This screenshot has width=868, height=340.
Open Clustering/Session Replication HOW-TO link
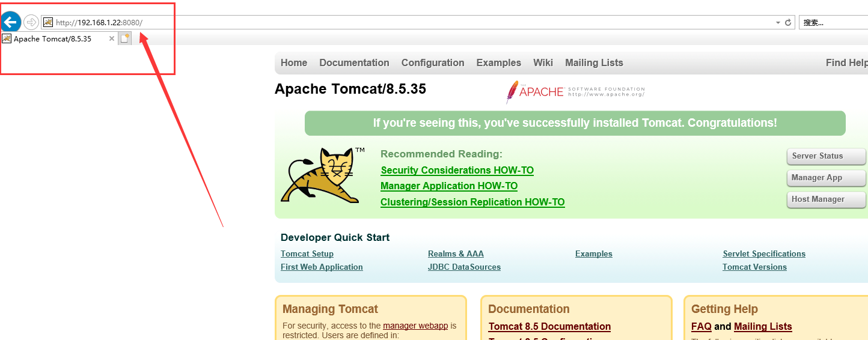[472, 202]
